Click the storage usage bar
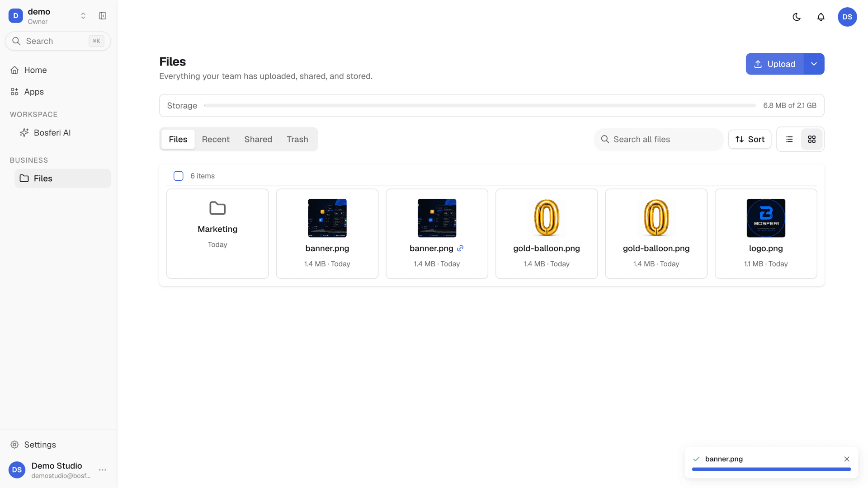 [x=480, y=105]
